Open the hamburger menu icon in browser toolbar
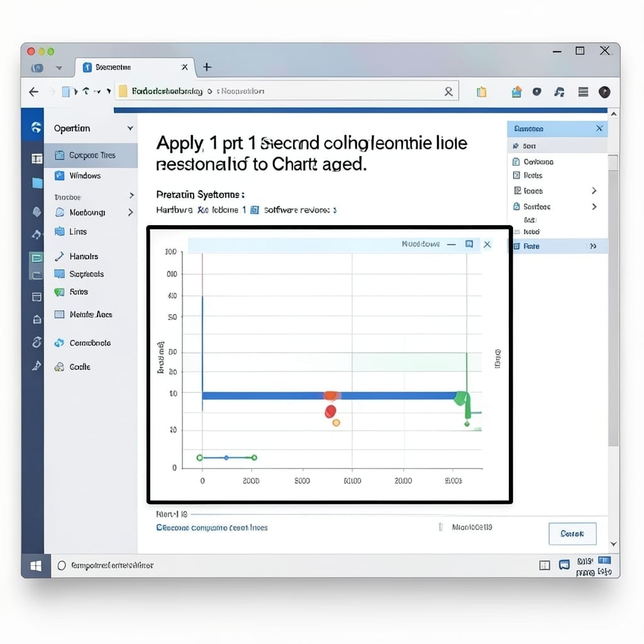The width and height of the screenshot is (644, 644). coord(583,92)
